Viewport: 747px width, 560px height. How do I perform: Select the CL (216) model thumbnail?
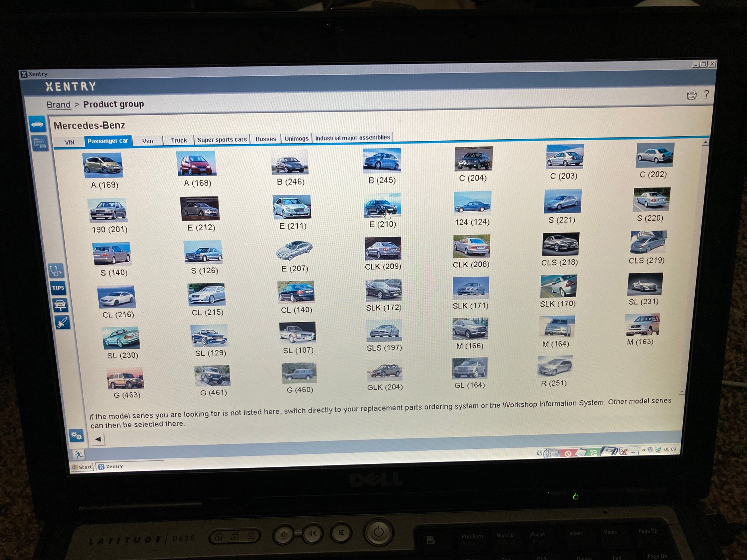116,297
